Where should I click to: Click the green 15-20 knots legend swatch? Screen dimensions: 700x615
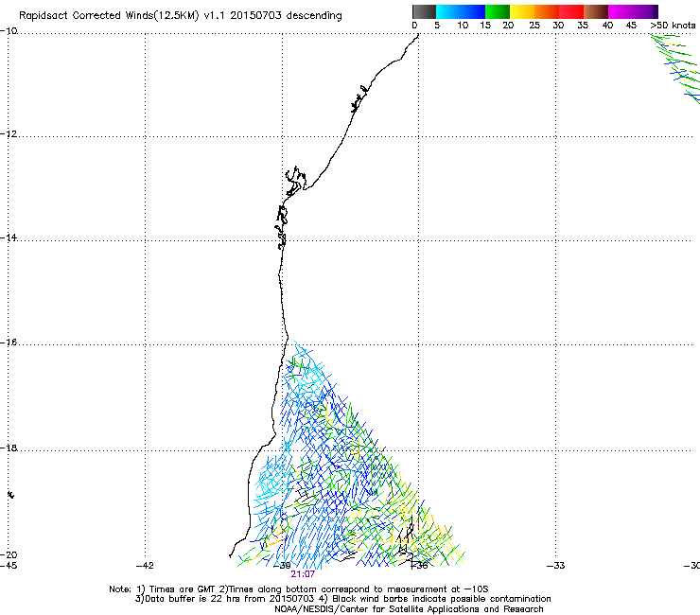[x=498, y=11]
